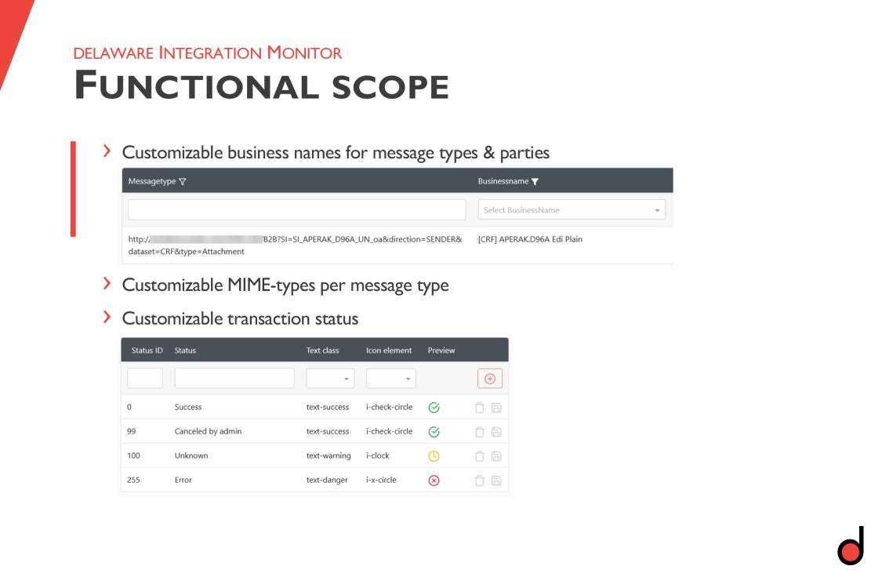Delete the Error status row
Image resolution: width=882 pixels, height=588 pixels.
point(480,481)
